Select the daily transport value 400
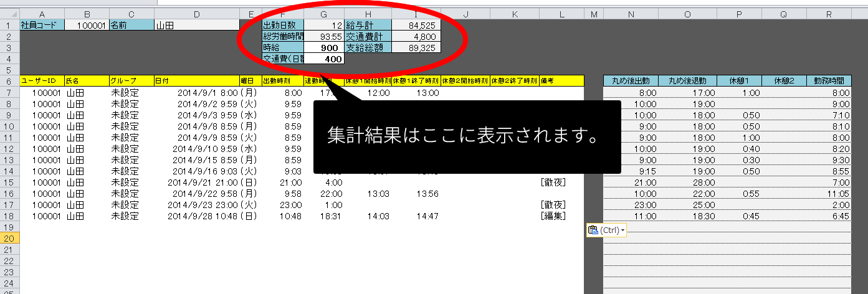This screenshot has width=868, height=294. [324, 59]
